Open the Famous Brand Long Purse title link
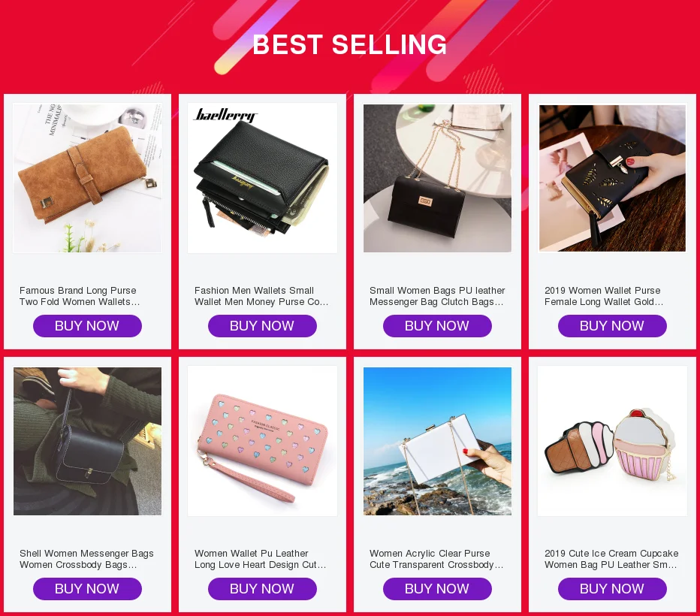Viewport: 700px width, 616px height. tap(80, 296)
